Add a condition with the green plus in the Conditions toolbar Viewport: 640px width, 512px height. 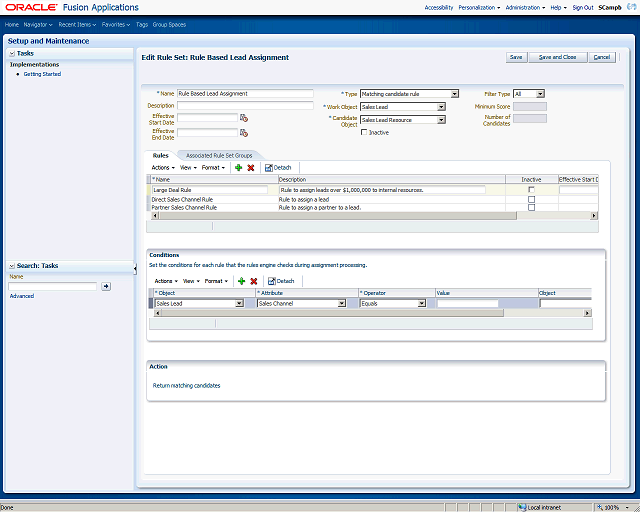tap(241, 281)
